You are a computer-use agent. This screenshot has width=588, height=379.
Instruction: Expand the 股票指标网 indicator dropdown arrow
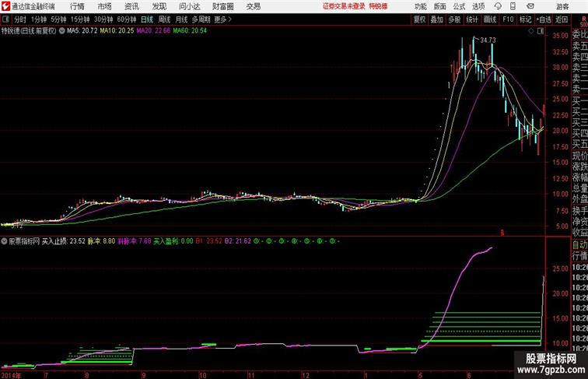4,241
